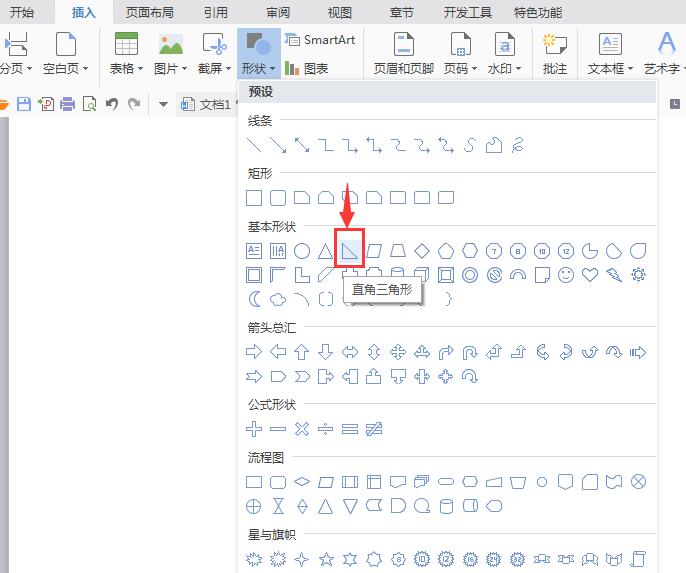The height and width of the screenshot is (573, 686).
Task: Insert 艺术字 word art
Action: click(x=664, y=53)
